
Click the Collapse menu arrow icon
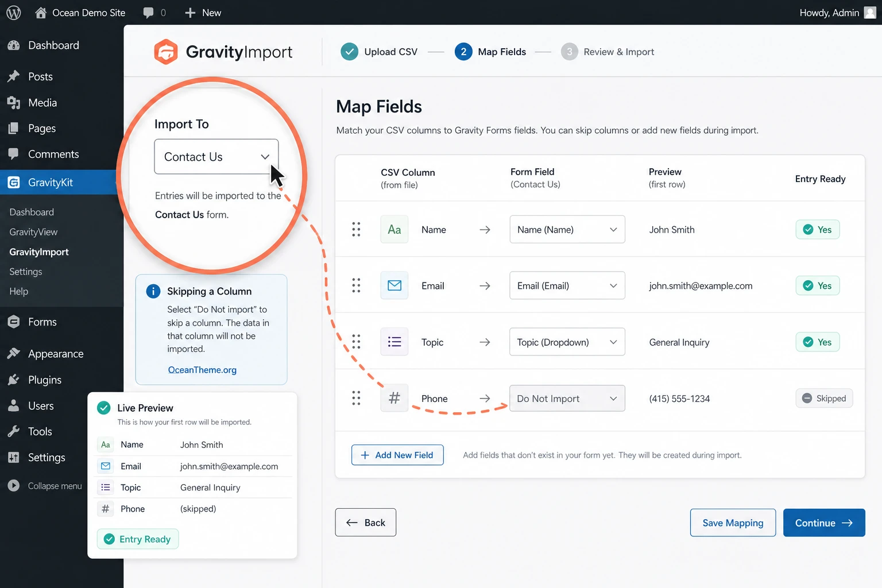click(14, 486)
